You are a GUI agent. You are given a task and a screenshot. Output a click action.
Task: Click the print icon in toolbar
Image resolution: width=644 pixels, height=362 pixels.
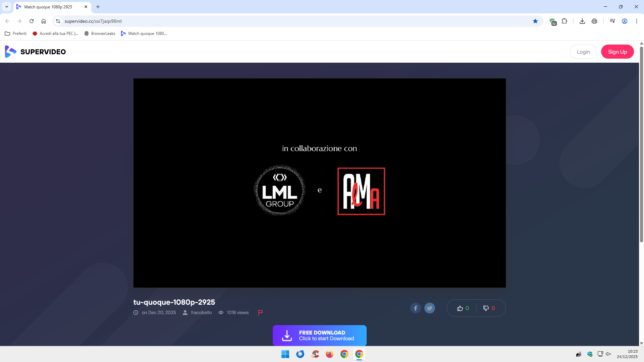point(594,21)
